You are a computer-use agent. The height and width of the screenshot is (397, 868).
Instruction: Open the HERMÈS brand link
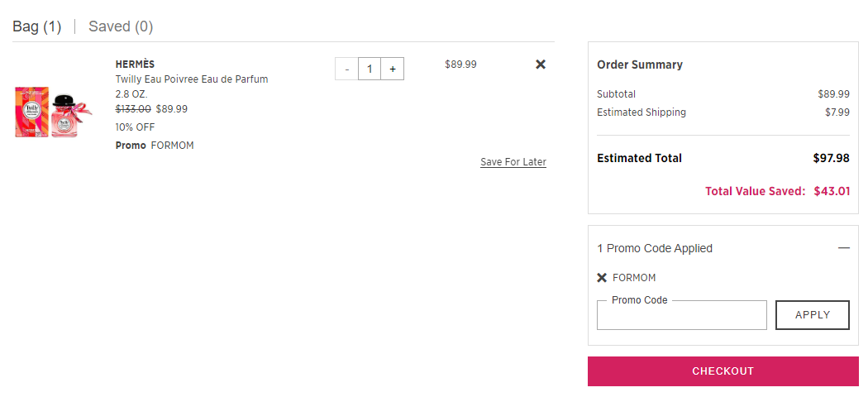coord(135,65)
